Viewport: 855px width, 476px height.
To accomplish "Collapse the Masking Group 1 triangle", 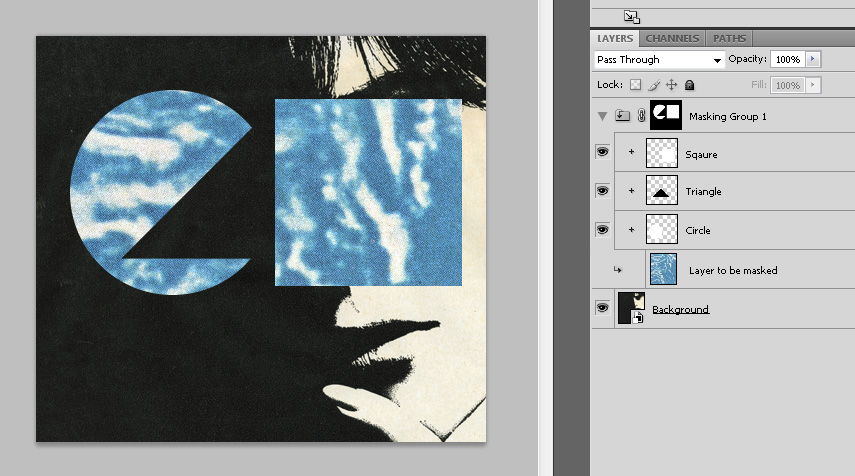I will click(602, 116).
